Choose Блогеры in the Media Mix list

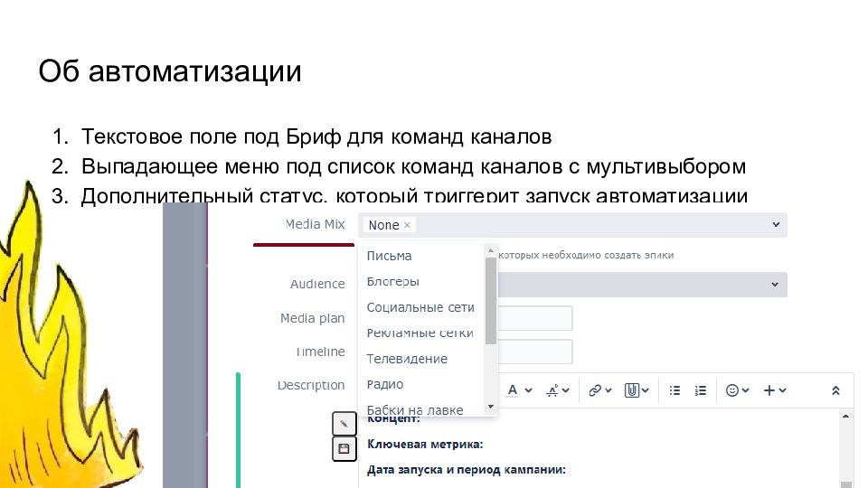point(392,282)
